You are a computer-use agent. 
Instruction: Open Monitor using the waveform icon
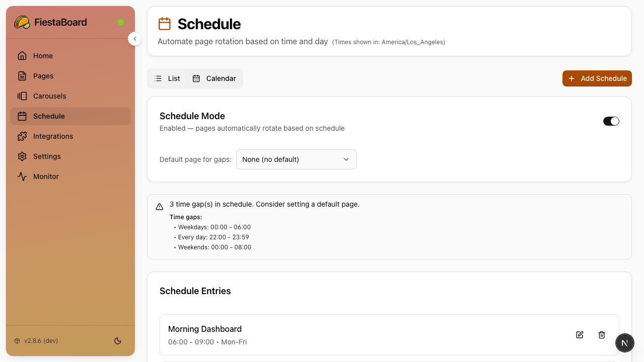(22, 176)
